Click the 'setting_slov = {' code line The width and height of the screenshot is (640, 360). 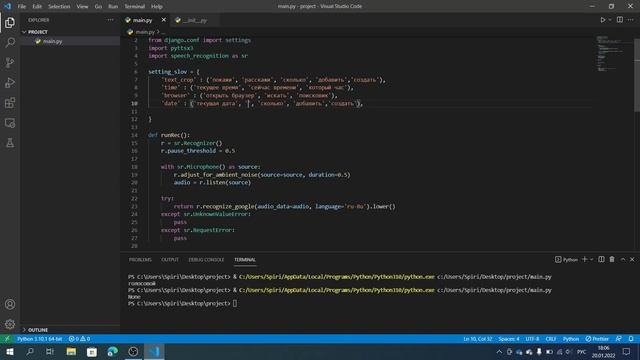click(174, 71)
